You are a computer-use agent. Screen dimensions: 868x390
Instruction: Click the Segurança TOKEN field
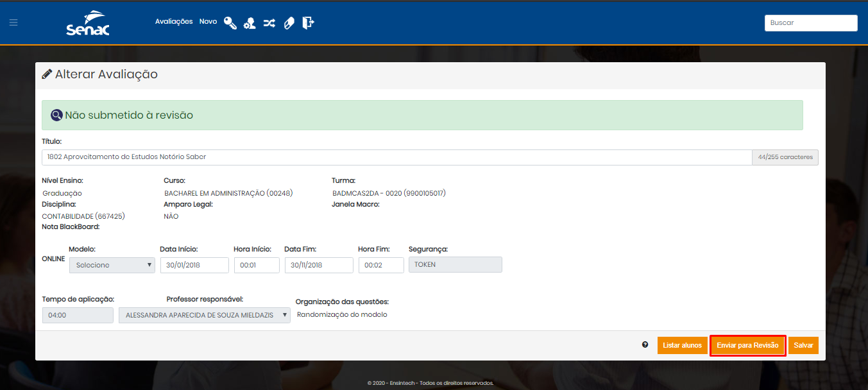click(455, 264)
